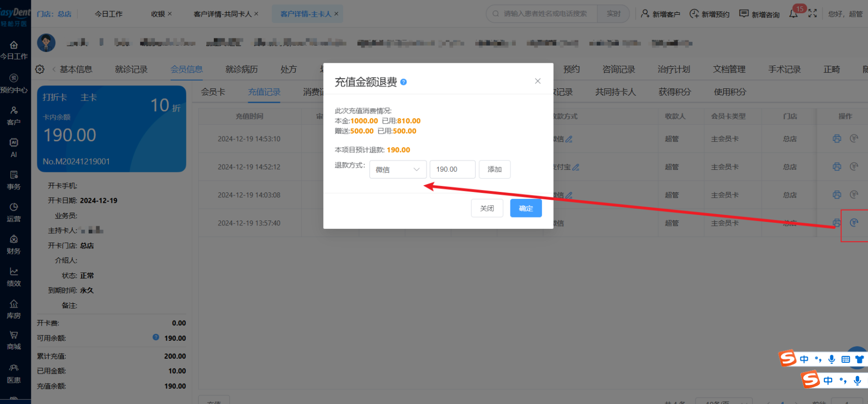The image size is (868, 404).
Task: Open the 手术记录 tab
Action: tap(785, 69)
